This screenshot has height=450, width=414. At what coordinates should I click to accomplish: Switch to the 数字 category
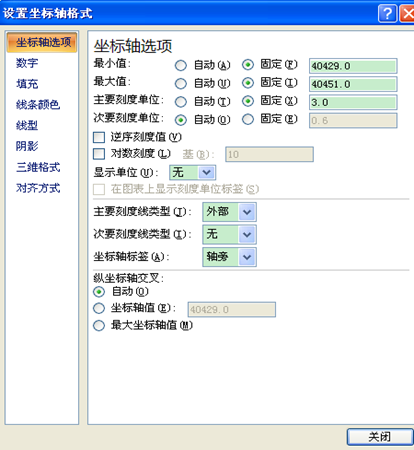[x=27, y=63]
